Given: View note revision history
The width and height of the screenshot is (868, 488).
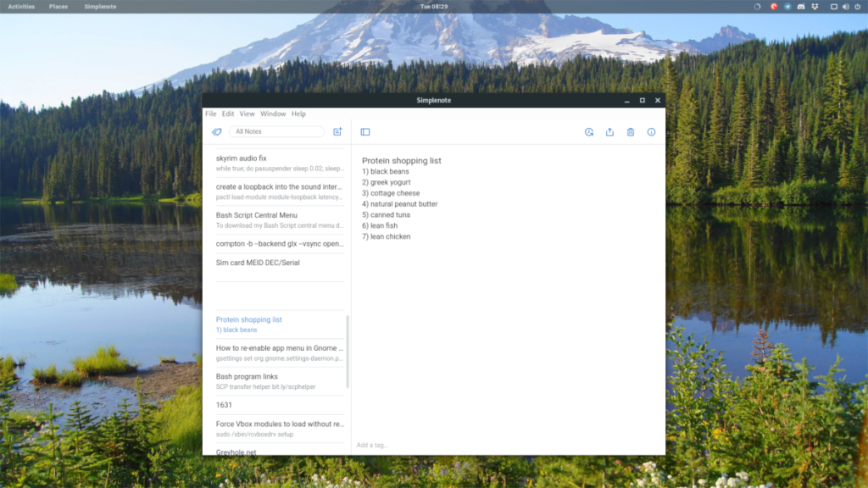Looking at the screenshot, I should pos(589,132).
